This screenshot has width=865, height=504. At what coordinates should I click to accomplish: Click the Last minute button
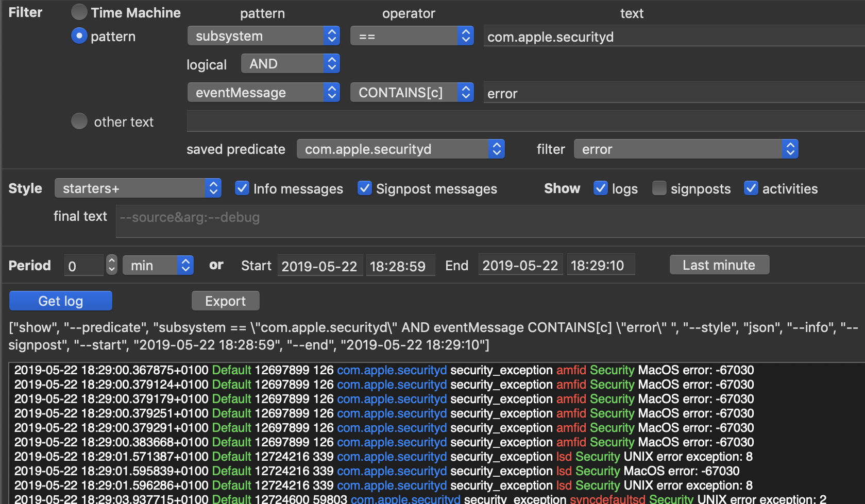tap(719, 265)
